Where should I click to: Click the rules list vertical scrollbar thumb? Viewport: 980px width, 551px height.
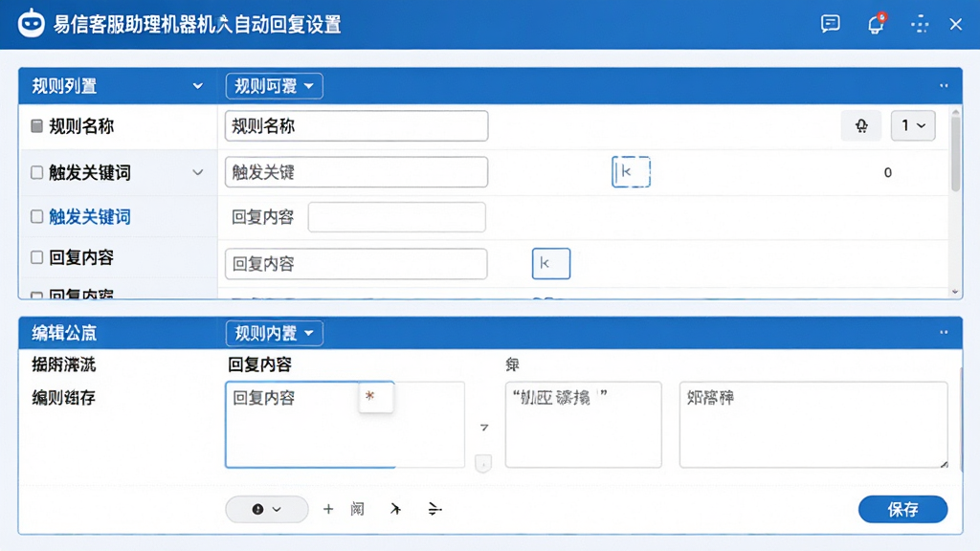tap(955, 154)
